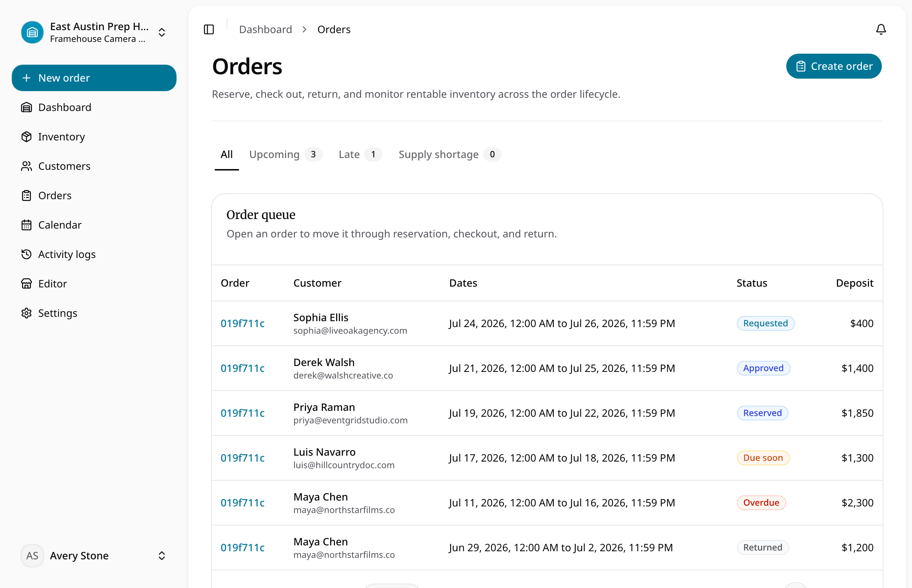Open the Inventory menu item label
This screenshot has width=912, height=588.
click(x=61, y=137)
